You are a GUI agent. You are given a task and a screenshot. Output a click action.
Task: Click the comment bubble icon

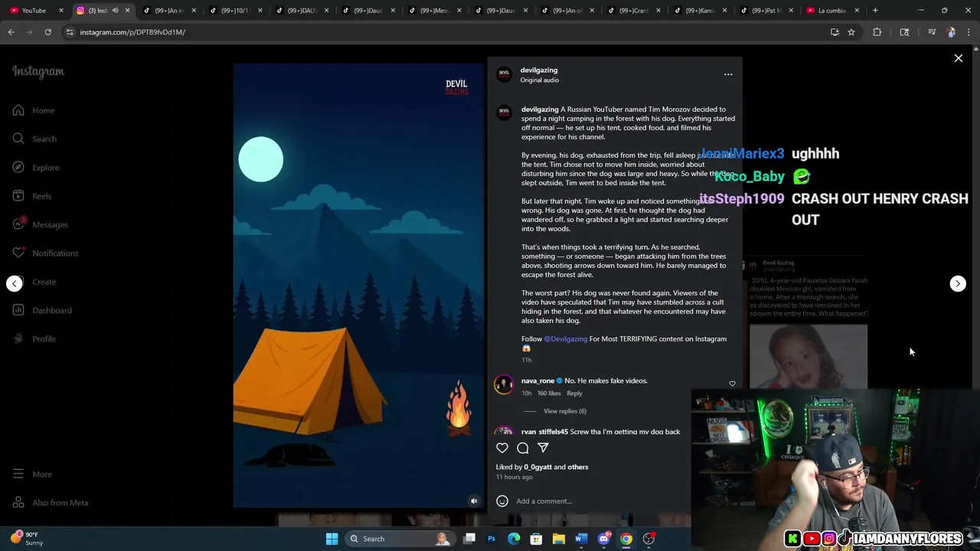(x=523, y=448)
